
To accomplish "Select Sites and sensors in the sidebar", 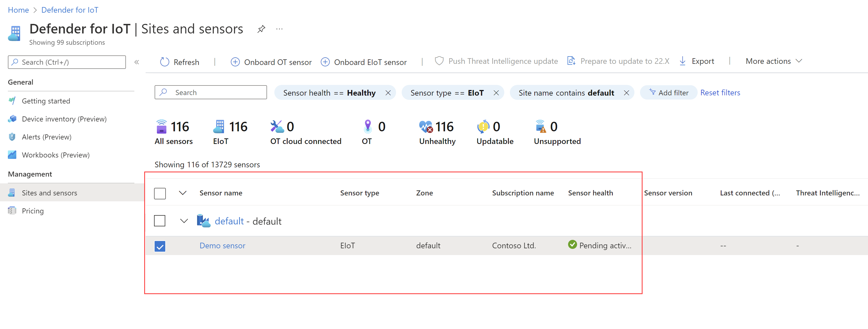I will [72, 193].
